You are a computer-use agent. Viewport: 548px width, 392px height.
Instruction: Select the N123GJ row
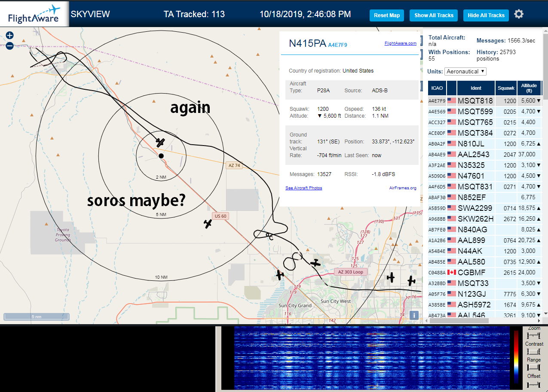click(x=485, y=294)
